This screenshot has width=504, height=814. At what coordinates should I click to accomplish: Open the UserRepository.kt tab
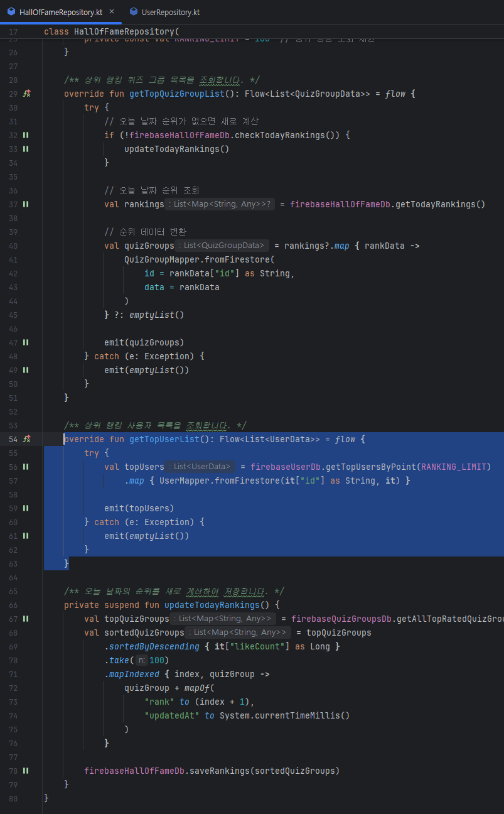(x=171, y=12)
